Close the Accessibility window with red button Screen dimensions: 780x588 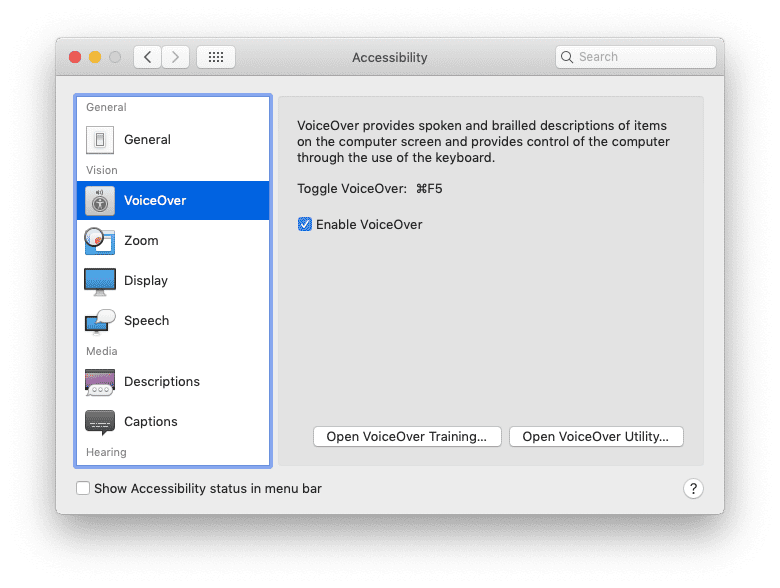(75, 57)
